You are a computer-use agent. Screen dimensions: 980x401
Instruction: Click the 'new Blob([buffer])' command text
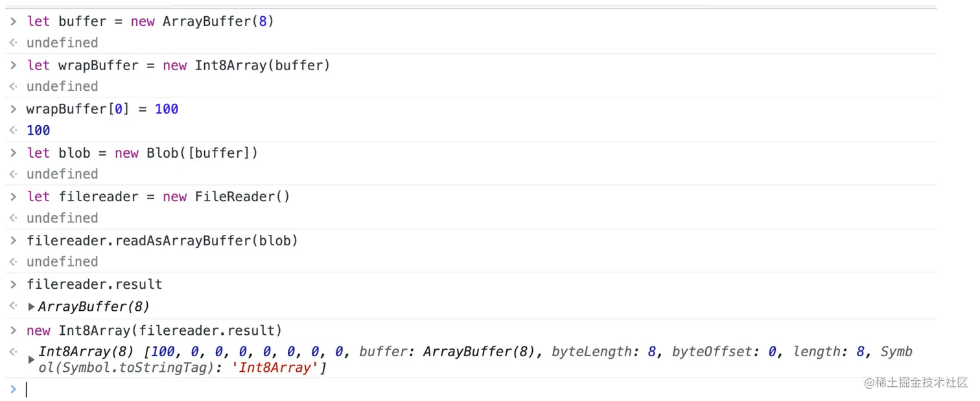point(187,153)
